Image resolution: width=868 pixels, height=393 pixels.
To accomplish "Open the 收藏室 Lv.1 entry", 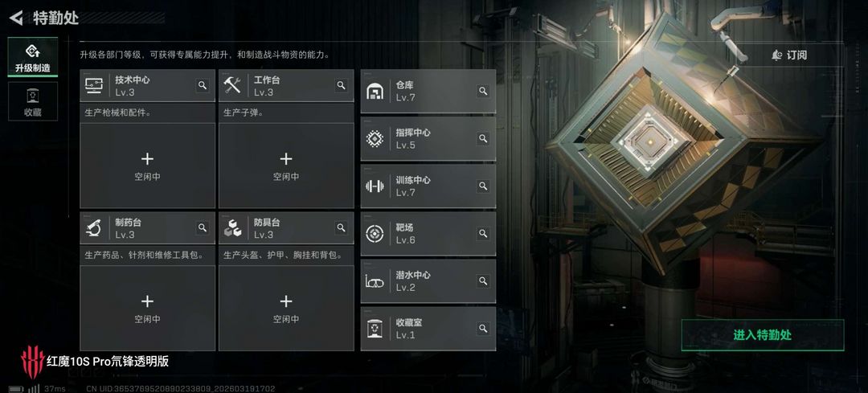I will tap(428, 328).
